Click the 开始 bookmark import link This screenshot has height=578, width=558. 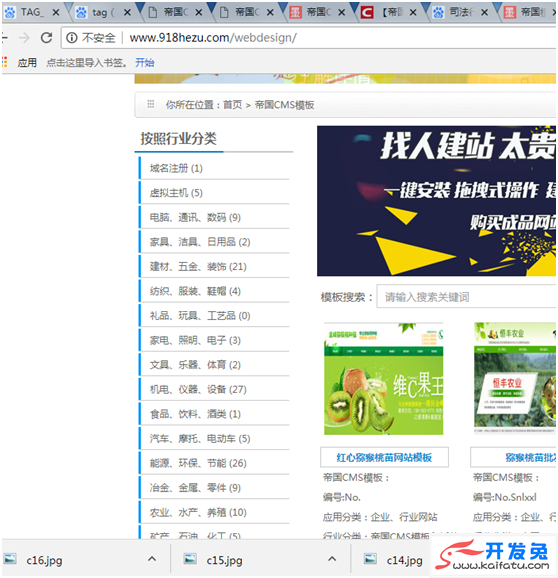(x=144, y=63)
